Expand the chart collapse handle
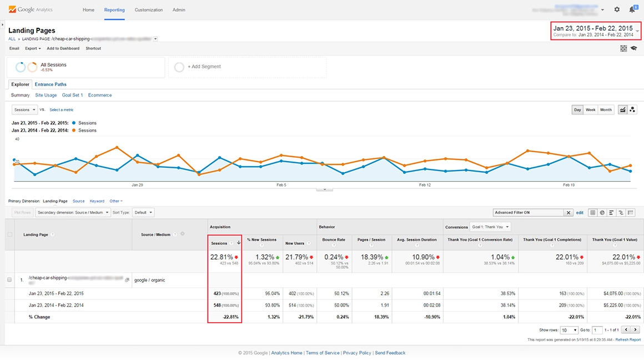 (324, 189)
